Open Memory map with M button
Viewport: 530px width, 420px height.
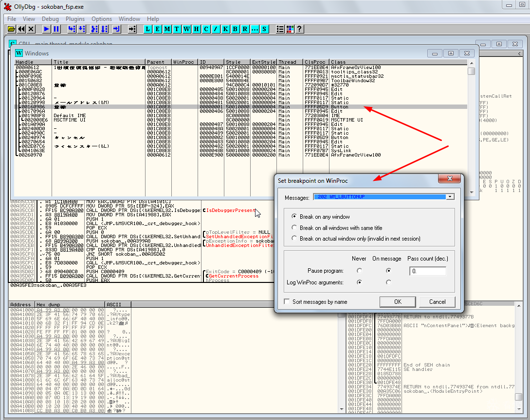[x=167, y=29]
